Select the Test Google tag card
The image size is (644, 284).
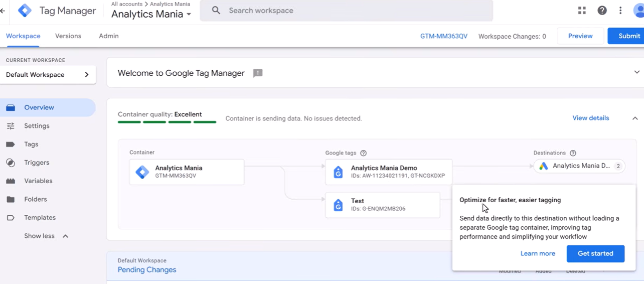click(x=383, y=205)
